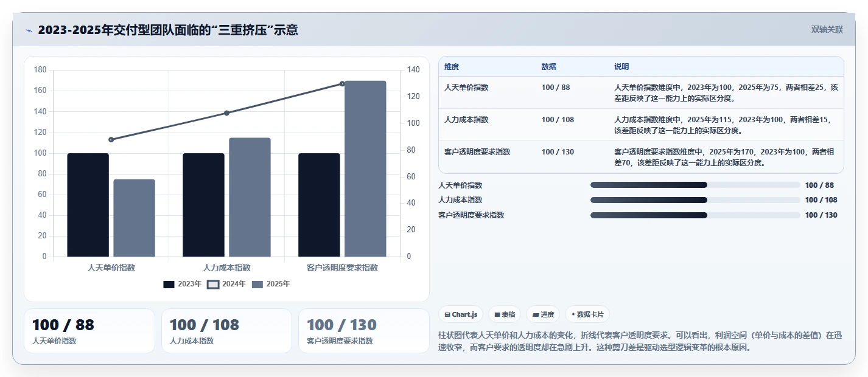Click the tall 2025年 bar for 客户透明度要求指数
The width and height of the screenshot is (868, 377).
pos(365,168)
